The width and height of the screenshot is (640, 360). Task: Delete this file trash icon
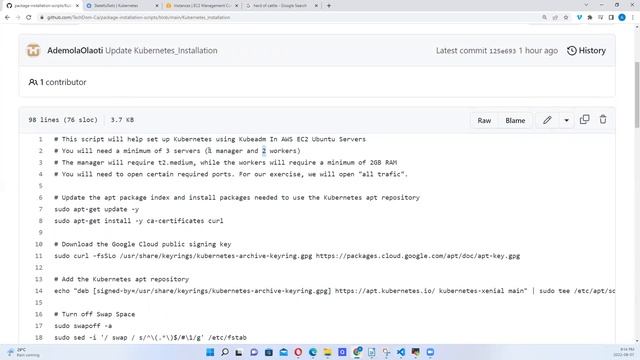(603, 120)
